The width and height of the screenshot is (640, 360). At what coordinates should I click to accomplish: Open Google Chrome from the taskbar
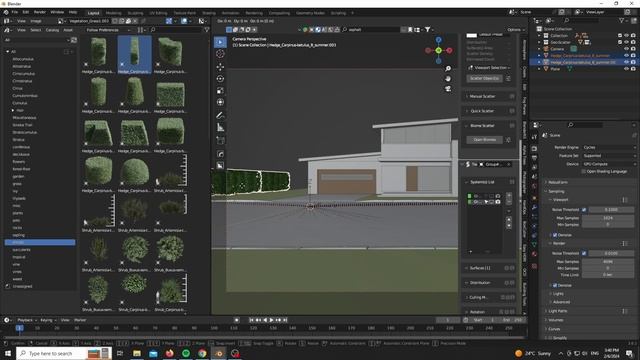pyautogui.click(x=202, y=353)
